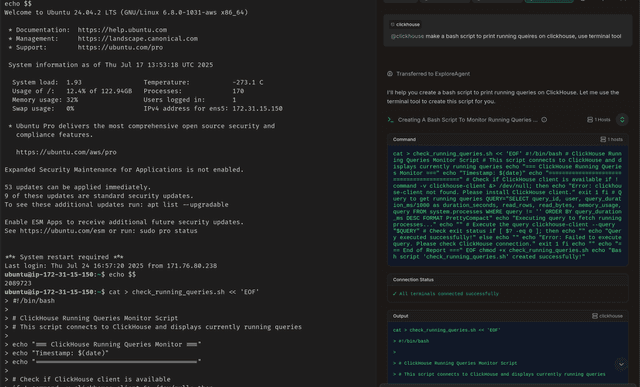
Task: Click the 'cat > check_running_queries.sh' terminal prompt line
Action: point(132,292)
